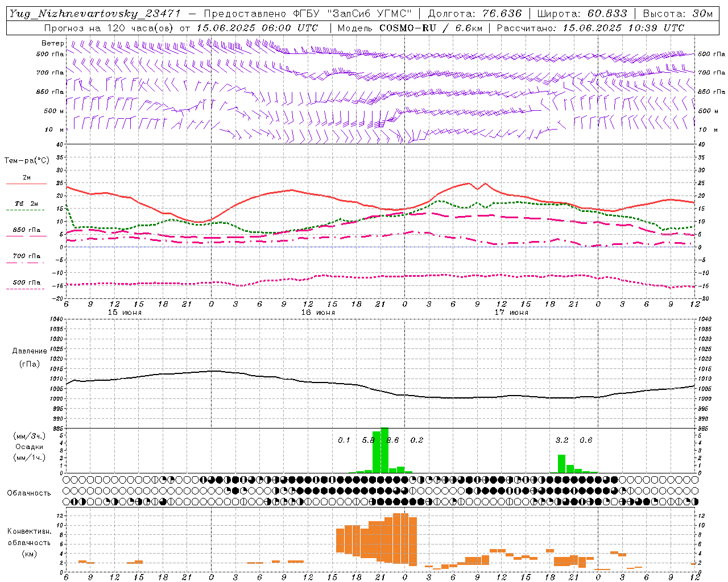
Task: Click the Облачность cloud cover label
Action: coord(29,493)
